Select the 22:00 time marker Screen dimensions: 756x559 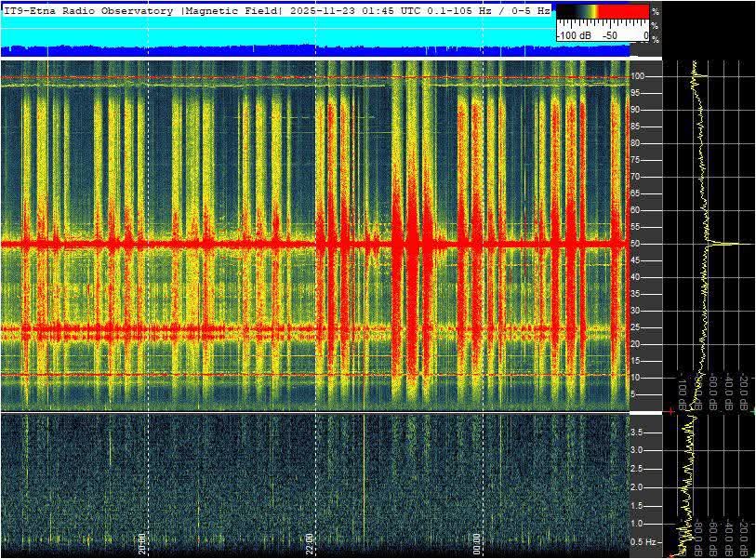click(309, 542)
